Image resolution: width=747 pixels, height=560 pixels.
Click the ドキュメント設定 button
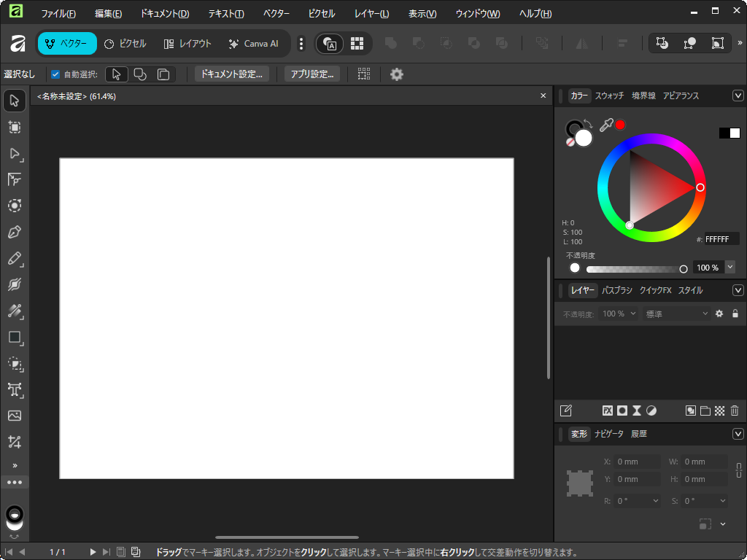[232, 74]
